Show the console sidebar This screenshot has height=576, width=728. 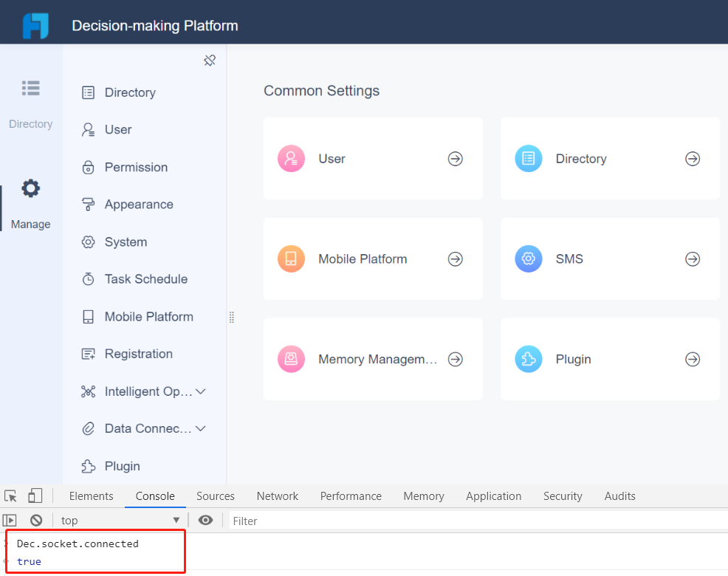click(10, 521)
